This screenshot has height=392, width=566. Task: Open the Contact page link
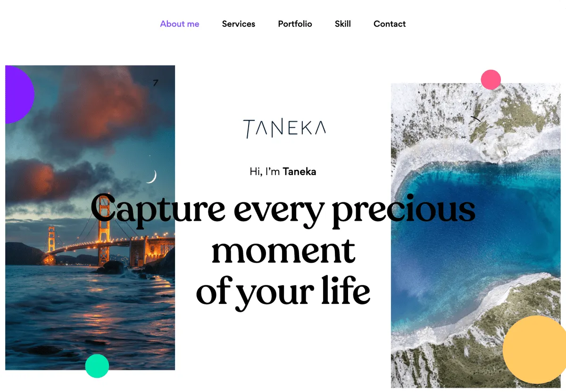(390, 24)
